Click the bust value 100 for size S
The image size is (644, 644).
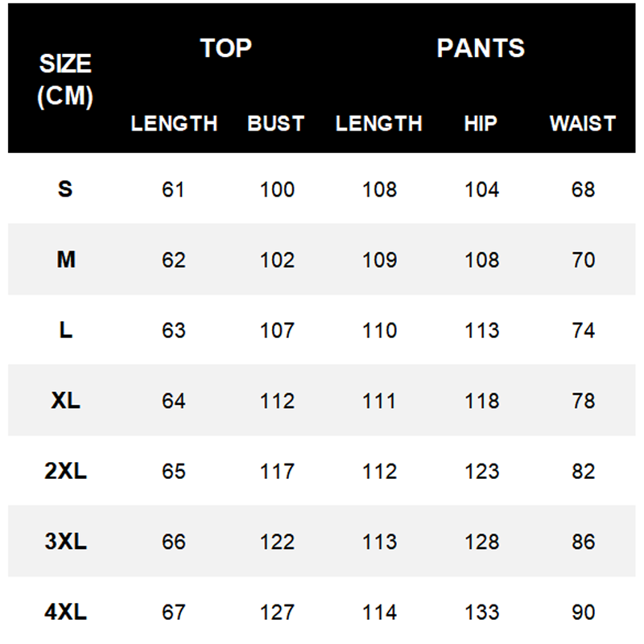coord(277,189)
